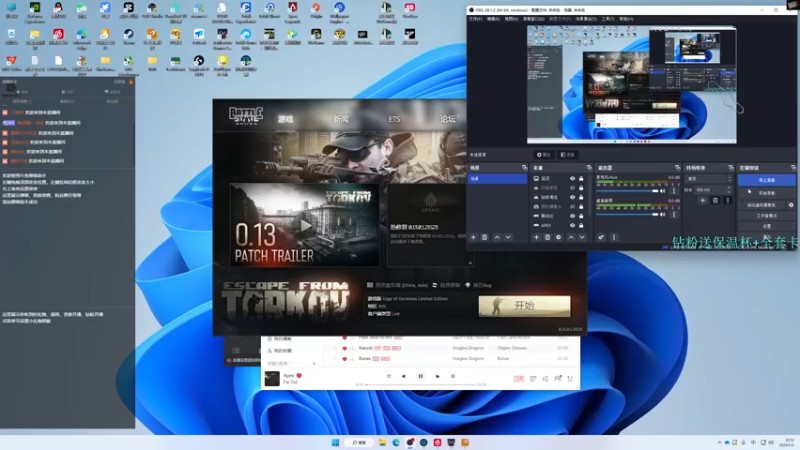800x450 pixels.
Task: Open the News tab in Tarkov launcher
Action: pos(341,119)
